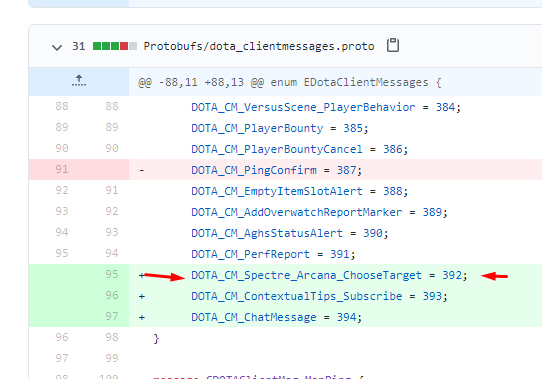Click the plus marker on ChatMessage line

[142, 317]
